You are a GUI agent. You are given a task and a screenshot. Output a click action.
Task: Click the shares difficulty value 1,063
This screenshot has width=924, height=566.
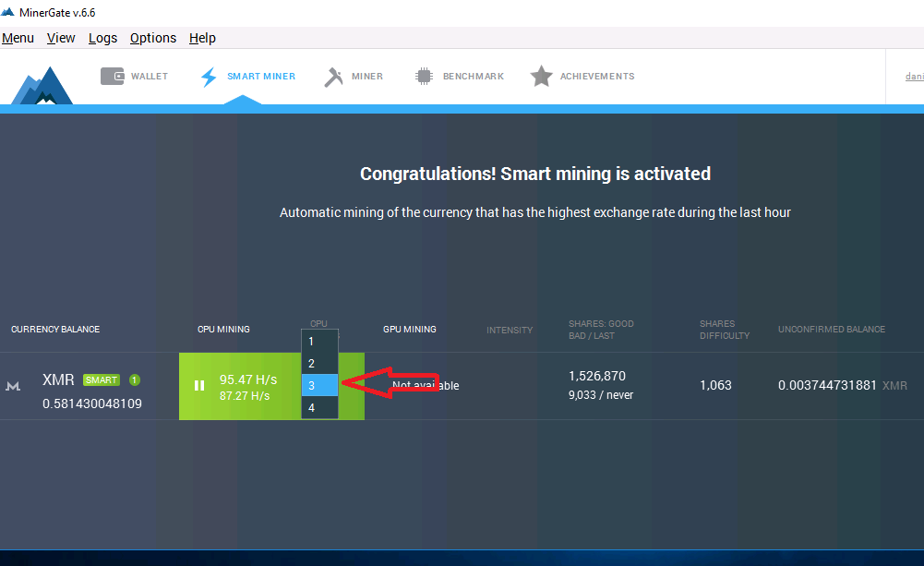(715, 386)
